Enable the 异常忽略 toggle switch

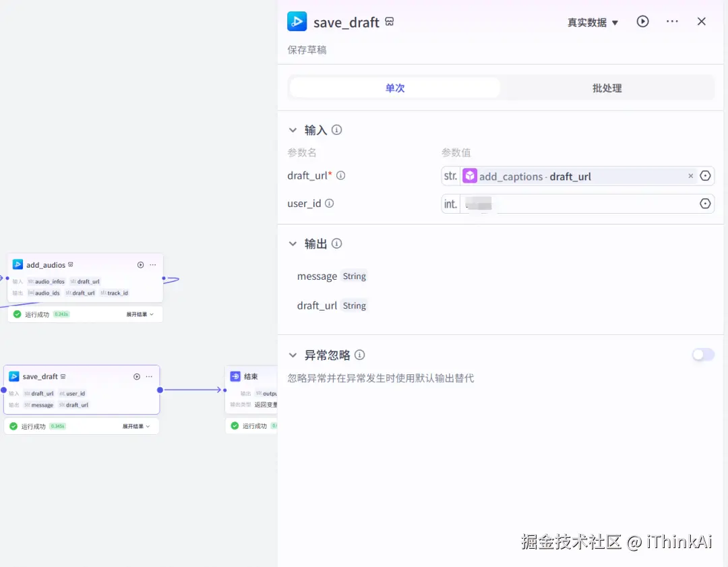pos(703,354)
